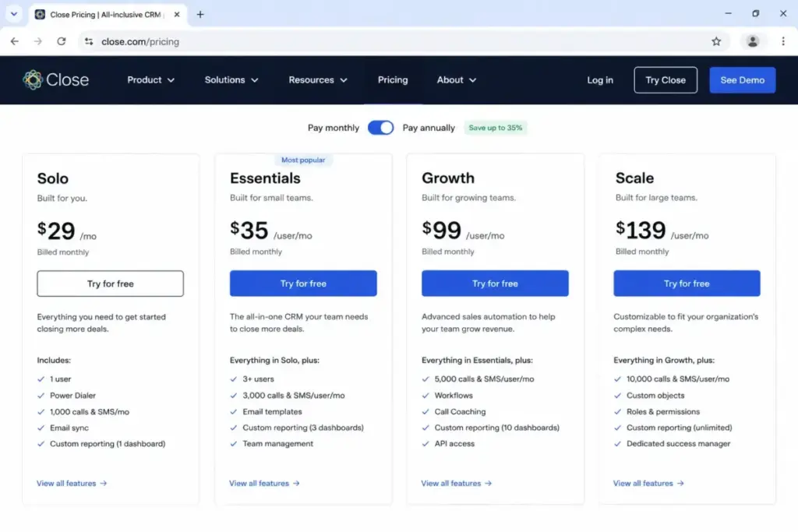The image size is (798, 532).
Task: Open the browser profile avatar
Action: click(x=752, y=41)
